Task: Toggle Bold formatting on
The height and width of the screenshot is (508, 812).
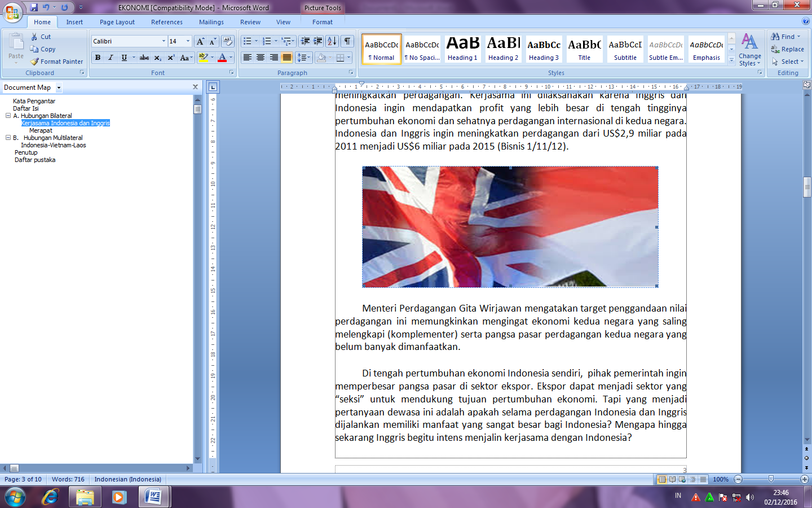Action: click(98, 58)
